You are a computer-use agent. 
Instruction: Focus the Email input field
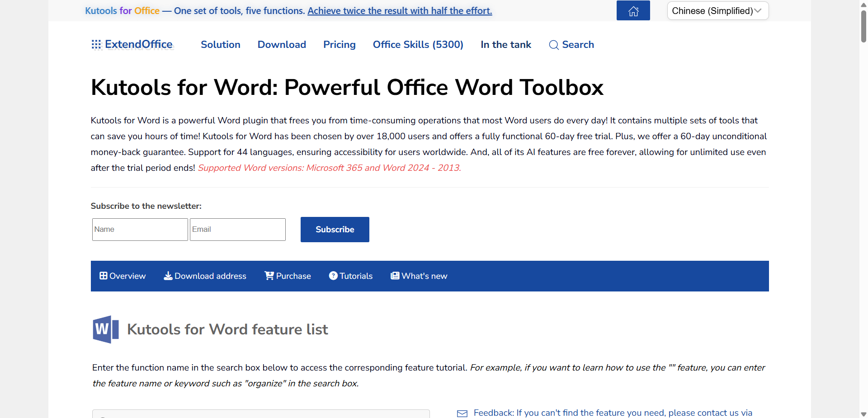[x=237, y=230]
